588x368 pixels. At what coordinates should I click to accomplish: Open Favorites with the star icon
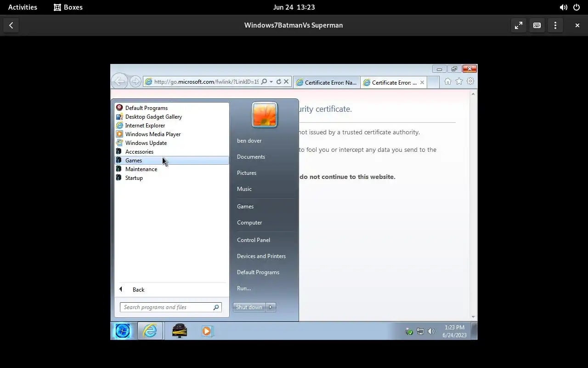click(x=459, y=81)
